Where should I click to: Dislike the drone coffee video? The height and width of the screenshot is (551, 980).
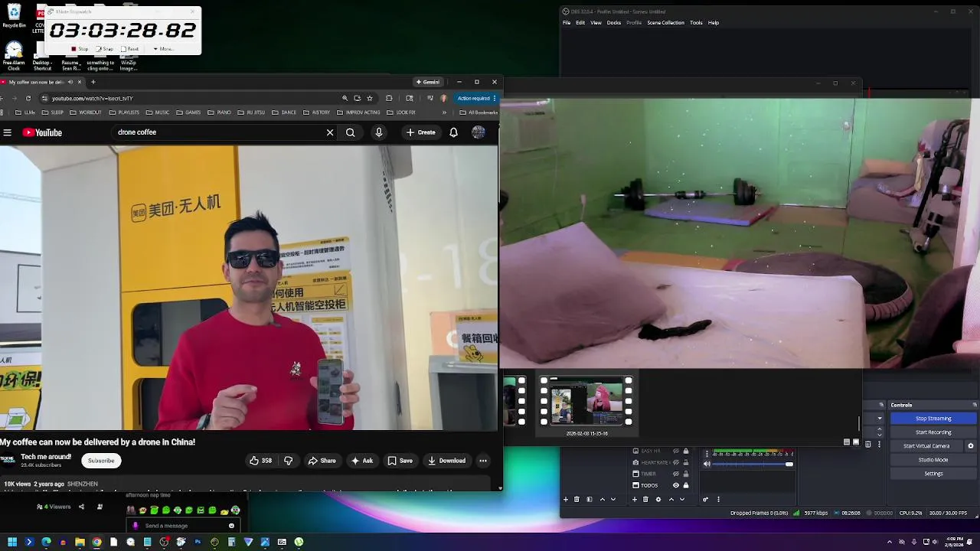tap(289, 461)
